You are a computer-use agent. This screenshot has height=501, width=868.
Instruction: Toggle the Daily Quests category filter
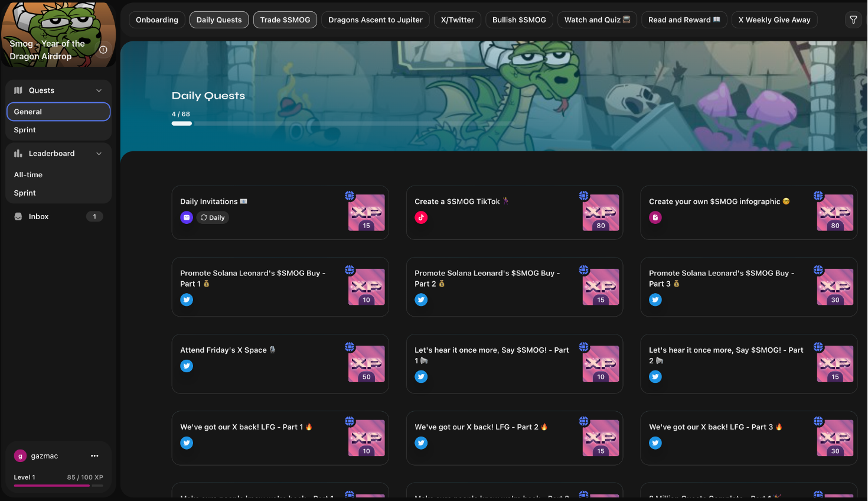[x=219, y=19]
